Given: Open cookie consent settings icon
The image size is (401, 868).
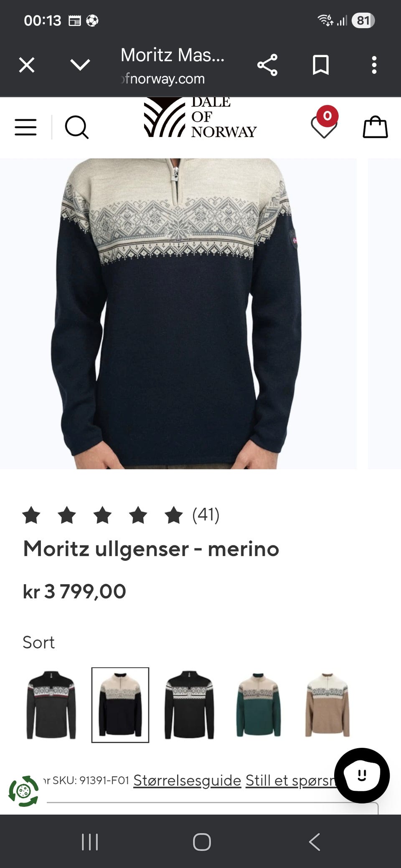Looking at the screenshot, I should pyautogui.click(x=24, y=791).
